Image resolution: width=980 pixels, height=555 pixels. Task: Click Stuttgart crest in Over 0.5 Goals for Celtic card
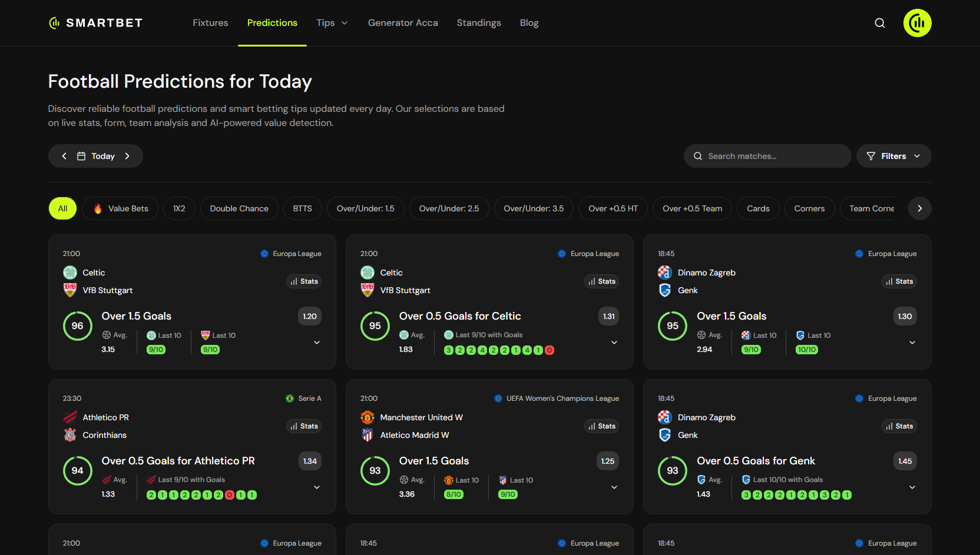[x=367, y=290]
